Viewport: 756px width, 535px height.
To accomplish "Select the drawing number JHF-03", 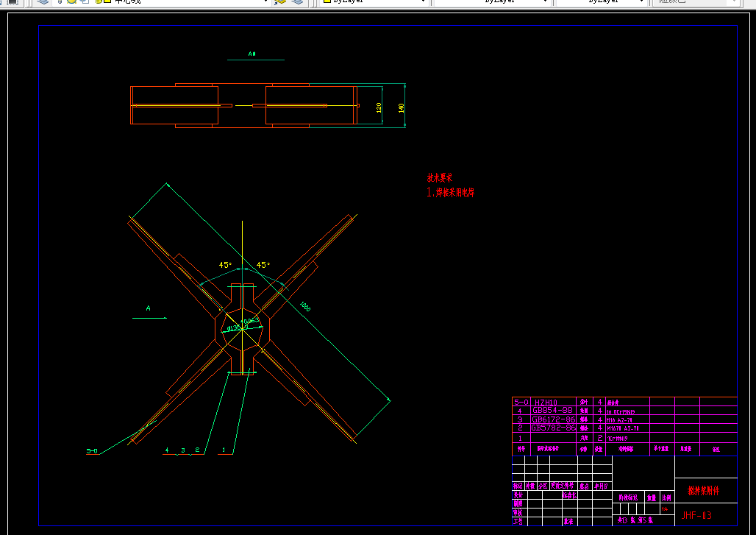I will (x=696, y=515).
